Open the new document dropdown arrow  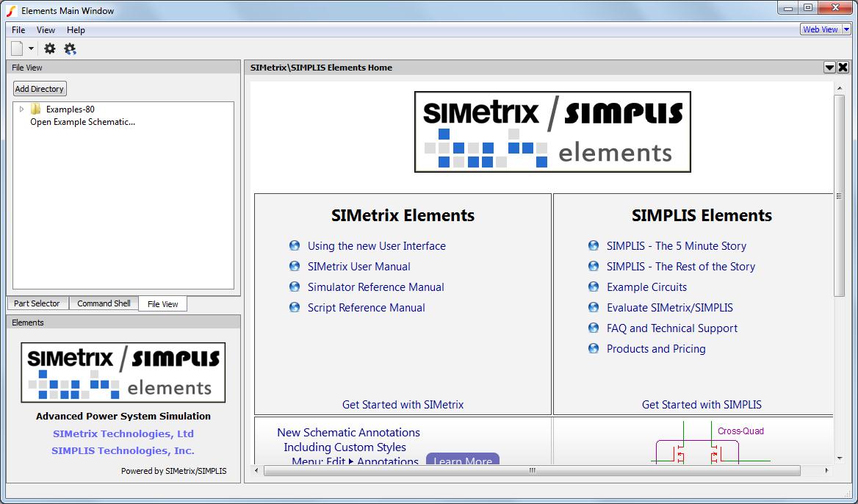(31, 48)
